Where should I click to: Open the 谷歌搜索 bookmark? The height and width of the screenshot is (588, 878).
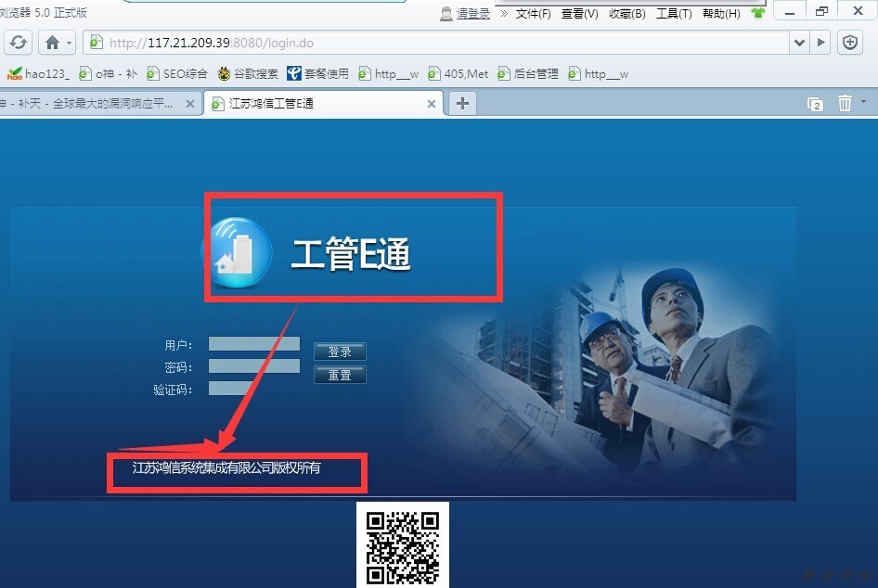[248, 74]
